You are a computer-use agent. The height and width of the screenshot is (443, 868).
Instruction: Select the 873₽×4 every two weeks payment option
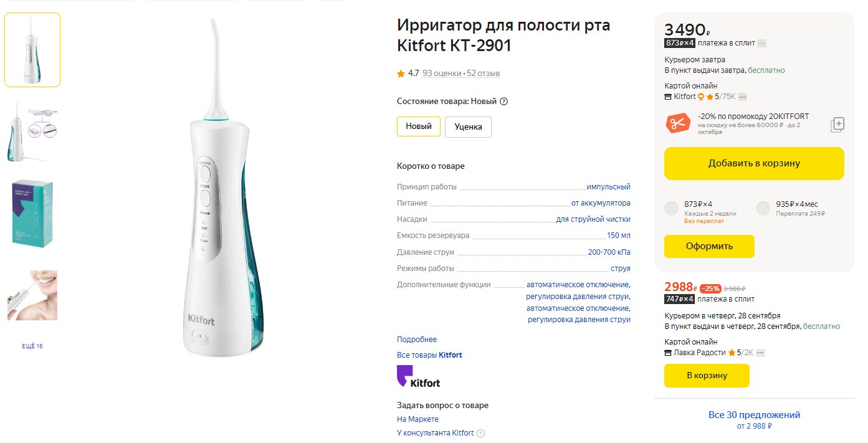(671, 209)
